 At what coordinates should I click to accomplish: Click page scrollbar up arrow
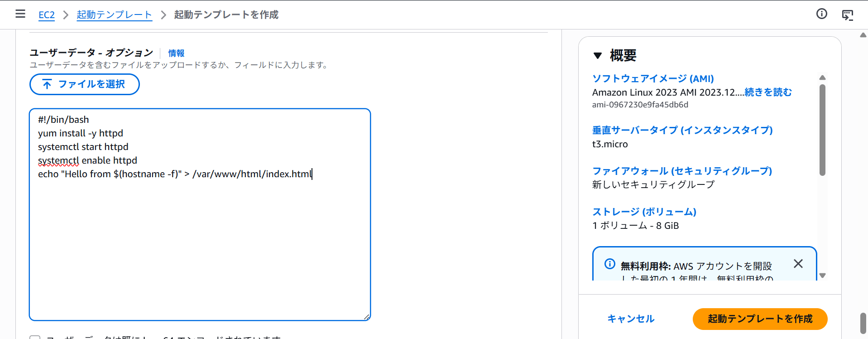(x=863, y=35)
